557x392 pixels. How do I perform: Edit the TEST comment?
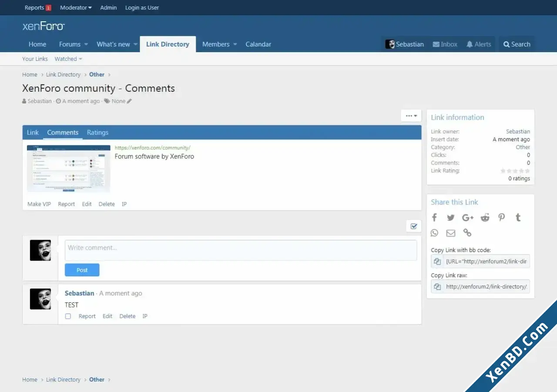coord(107,316)
